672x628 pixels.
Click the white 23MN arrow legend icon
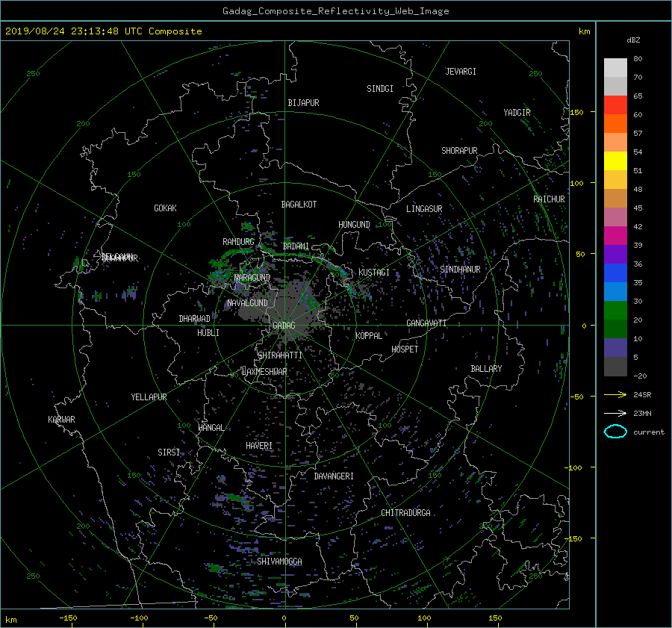tap(615, 413)
